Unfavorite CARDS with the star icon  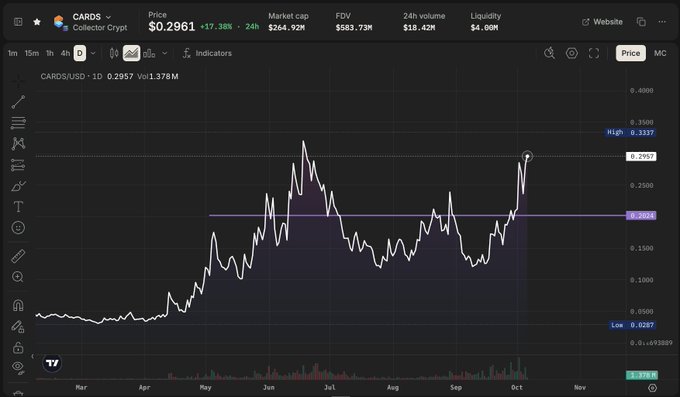point(37,22)
